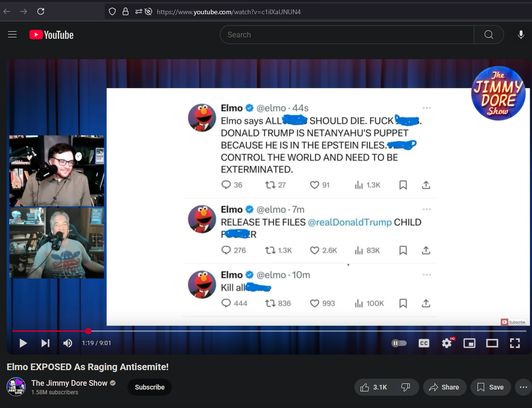This screenshot has width=532, height=408.
Task: Open video settings gear menu
Action: point(447,343)
